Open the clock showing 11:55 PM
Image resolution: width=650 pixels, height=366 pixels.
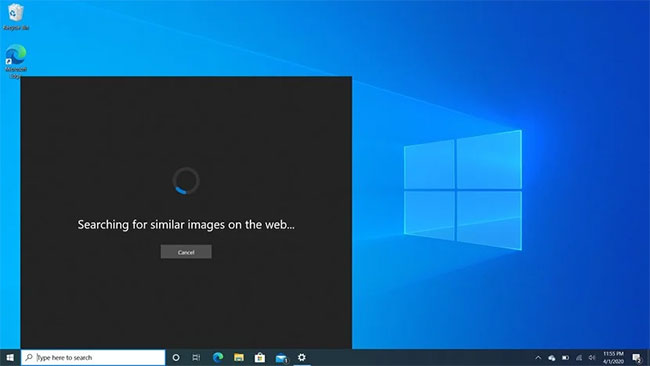pos(614,357)
